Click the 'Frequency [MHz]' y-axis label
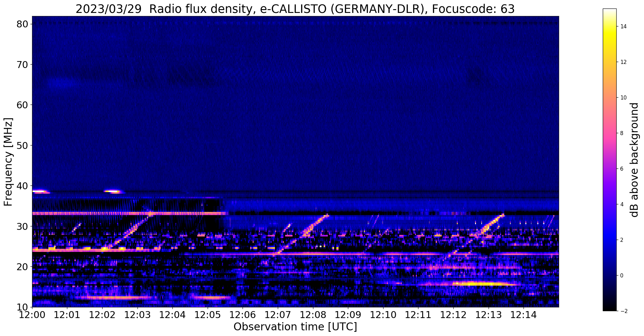 [x=8, y=162]
